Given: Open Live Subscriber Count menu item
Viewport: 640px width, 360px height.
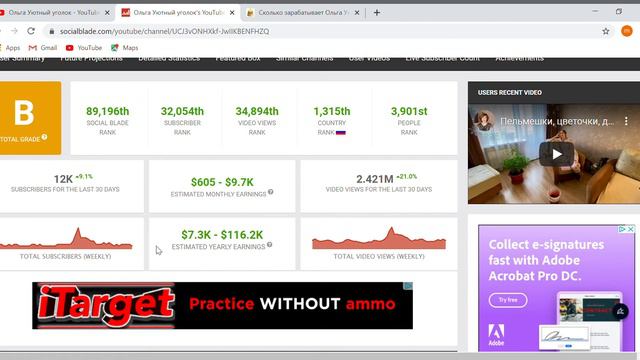Looking at the screenshot, I should tap(442, 58).
